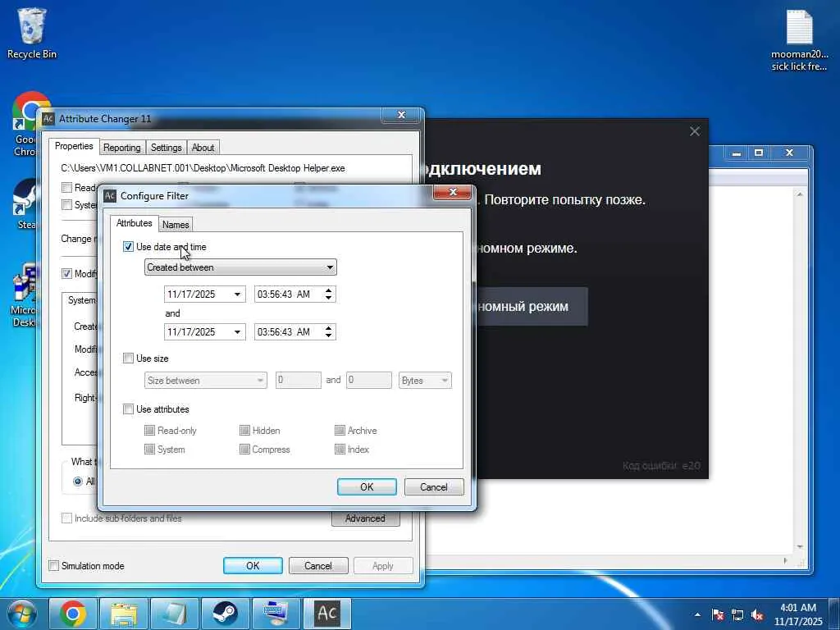
Task: Open the network tray icon
Action: pos(737,614)
